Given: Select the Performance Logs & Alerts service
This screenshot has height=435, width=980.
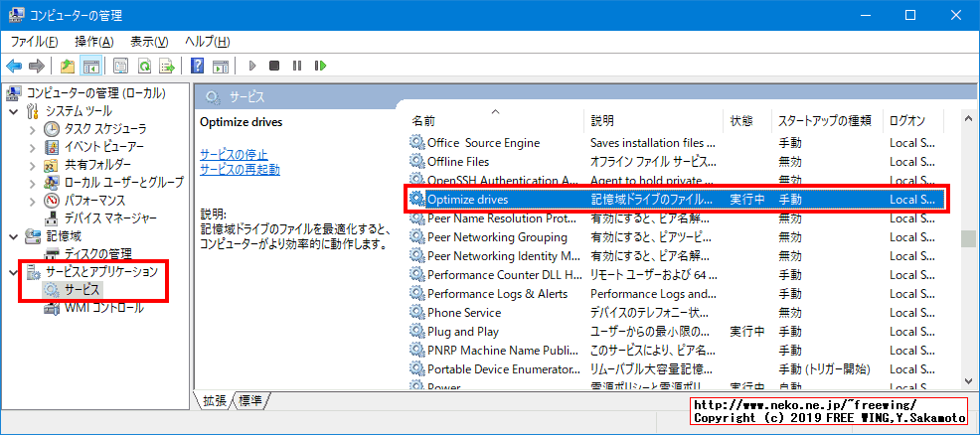Looking at the screenshot, I should [676, 293].
